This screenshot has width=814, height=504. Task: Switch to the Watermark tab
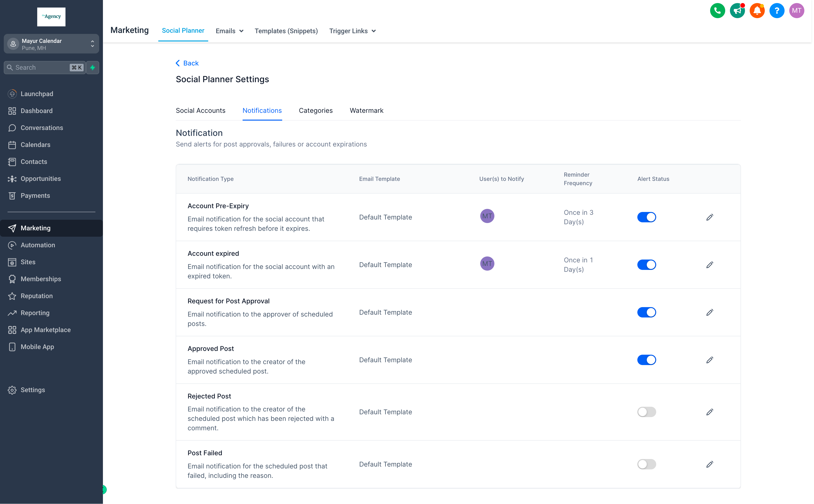click(366, 111)
